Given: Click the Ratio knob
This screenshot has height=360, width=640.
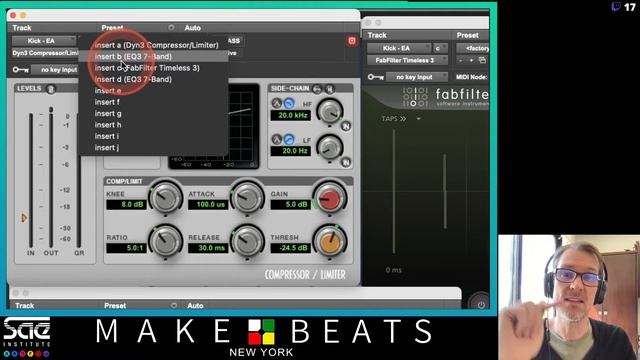Looking at the screenshot, I should (165, 241).
